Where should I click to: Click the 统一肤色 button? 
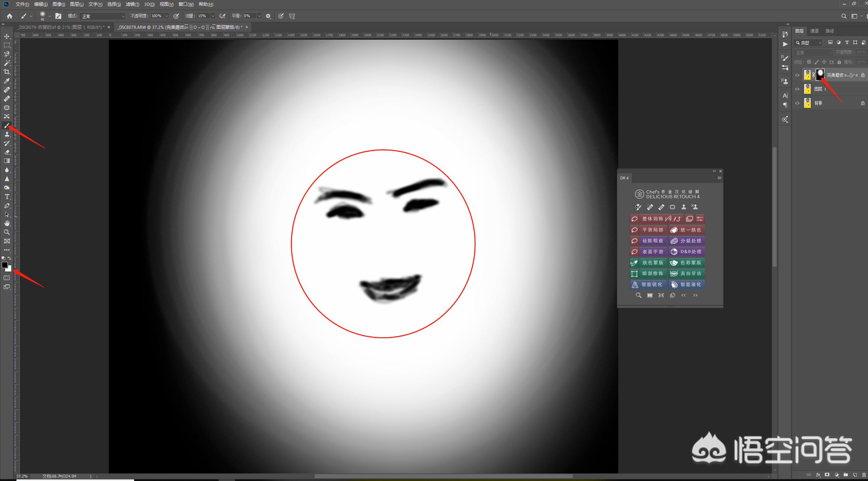pos(687,230)
